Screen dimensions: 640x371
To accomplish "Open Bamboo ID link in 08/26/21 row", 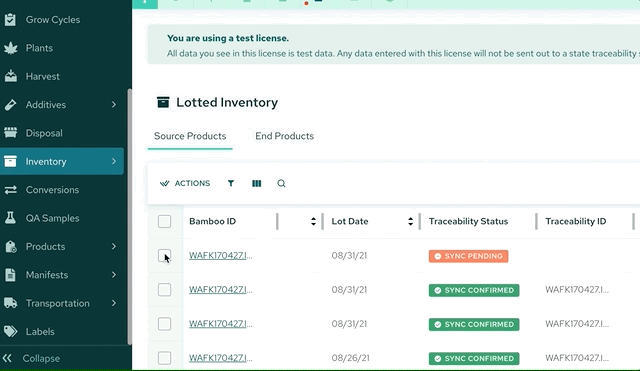I will click(x=220, y=358).
